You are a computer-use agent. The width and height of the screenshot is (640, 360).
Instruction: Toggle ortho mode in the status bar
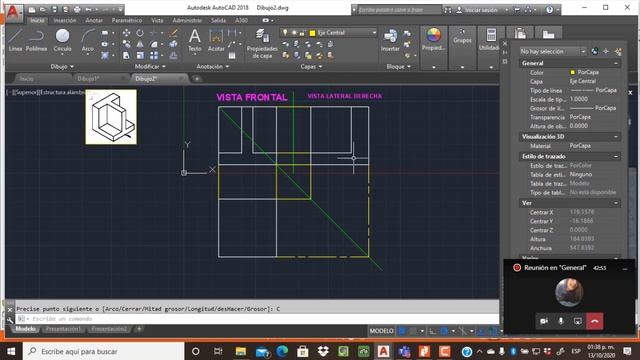tap(432, 331)
